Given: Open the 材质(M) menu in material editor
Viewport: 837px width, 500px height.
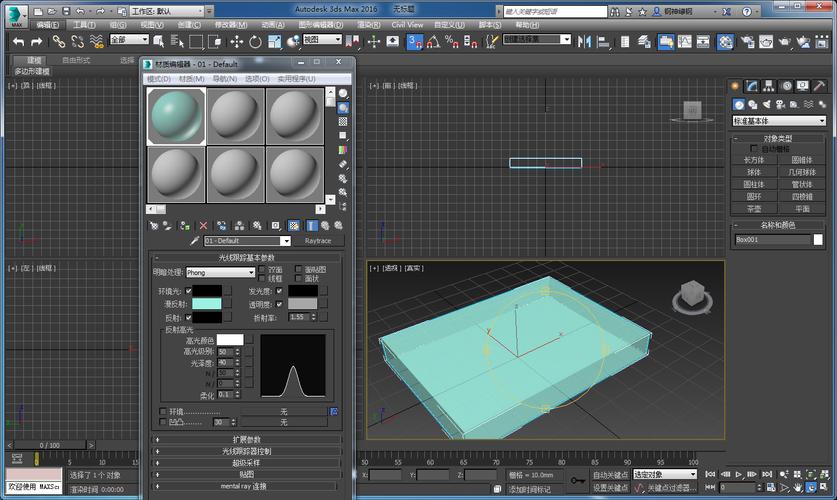Looking at the screenshot, I should (x=190, y=78).
